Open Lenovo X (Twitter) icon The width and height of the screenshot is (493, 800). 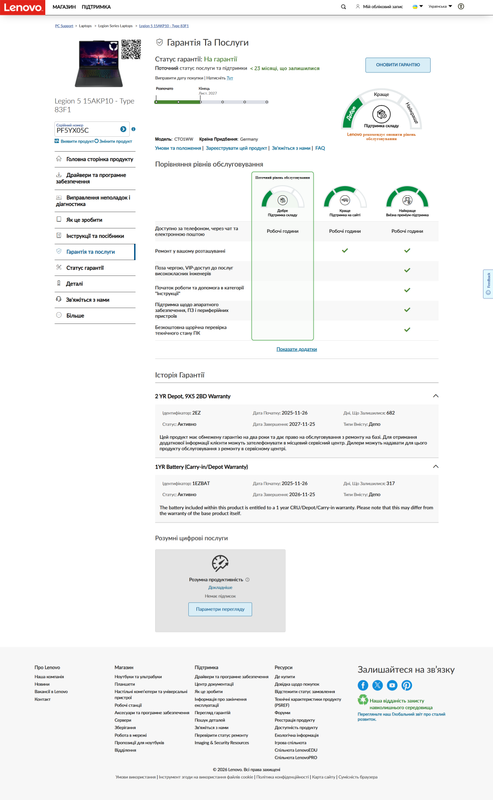[x=378, y=685]
